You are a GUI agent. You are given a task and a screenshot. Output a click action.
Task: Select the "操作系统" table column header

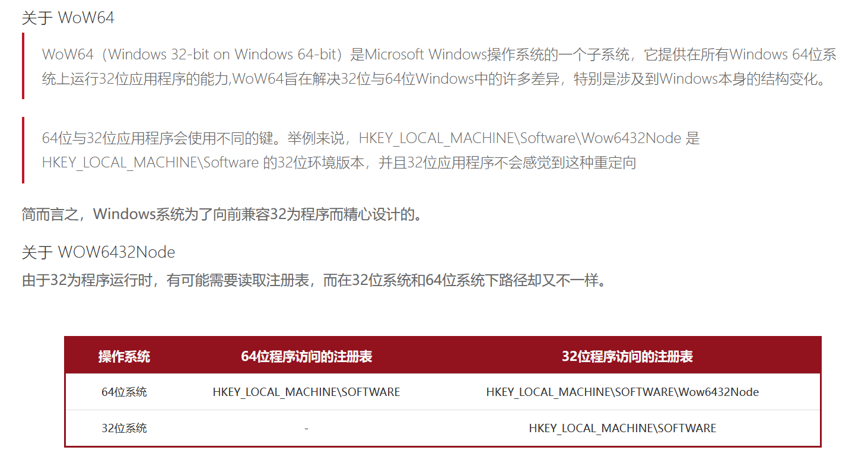[124, 356]
